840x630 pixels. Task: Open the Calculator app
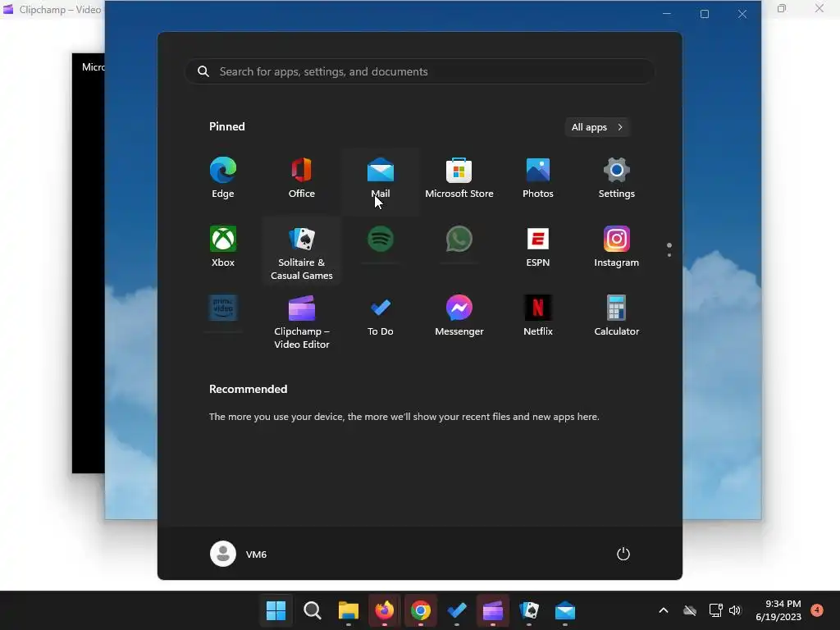coord(617,316)
